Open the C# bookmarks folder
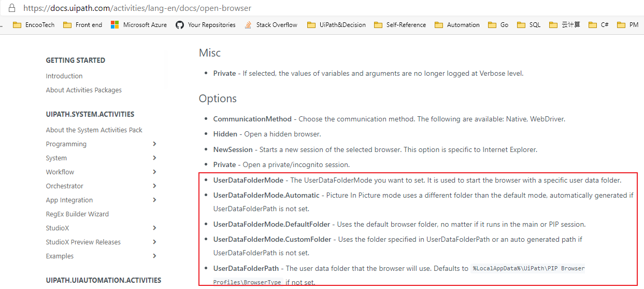Screen dimensions: 644x289 598,24
